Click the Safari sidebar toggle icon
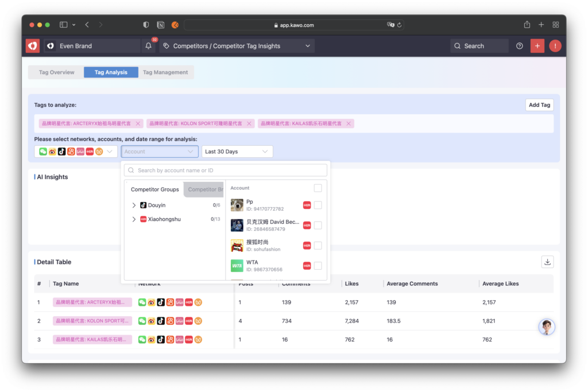The height and width of the screenshot is (392, 588). [64, 25]
